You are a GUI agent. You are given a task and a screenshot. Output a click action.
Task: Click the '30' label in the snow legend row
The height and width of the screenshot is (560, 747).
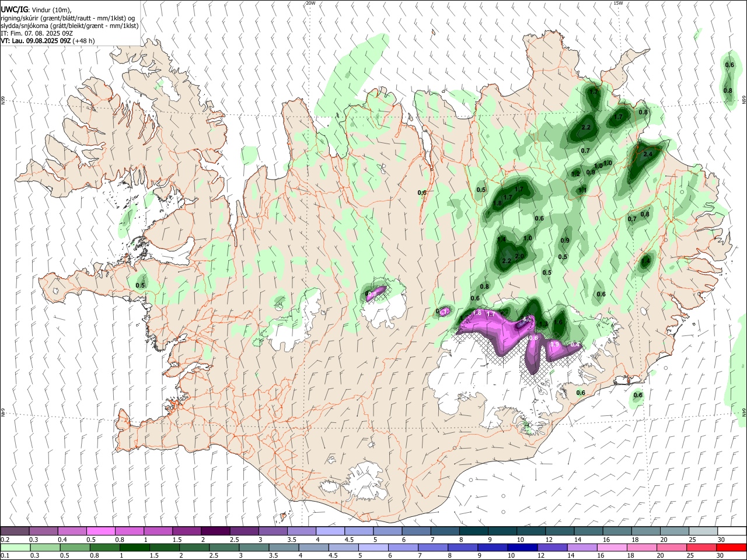point(721,540)
